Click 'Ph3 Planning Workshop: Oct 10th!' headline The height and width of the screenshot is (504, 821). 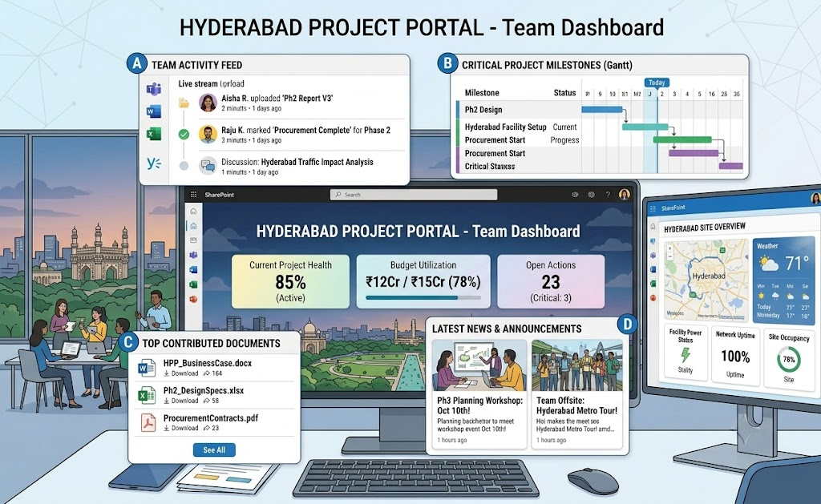479,405
